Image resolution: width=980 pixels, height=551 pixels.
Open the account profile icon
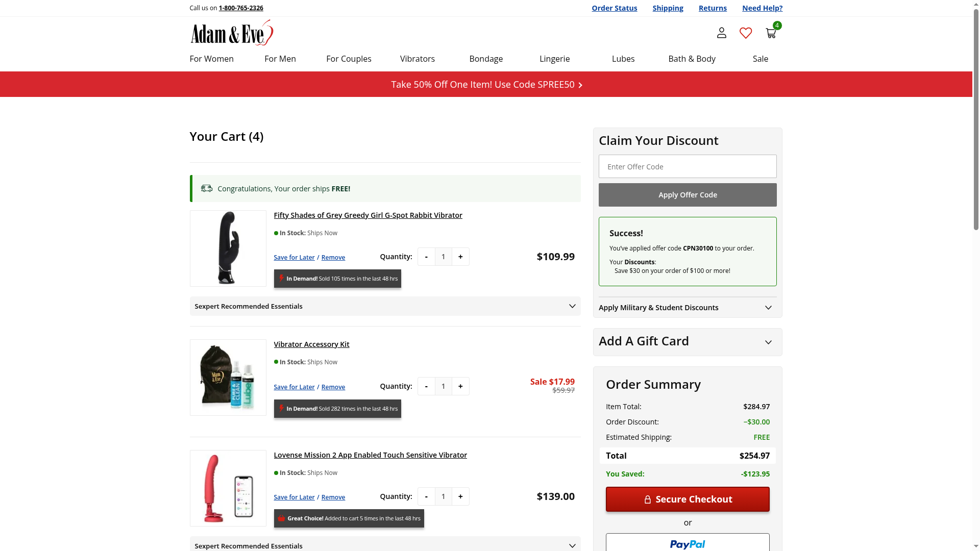(721, 33)
